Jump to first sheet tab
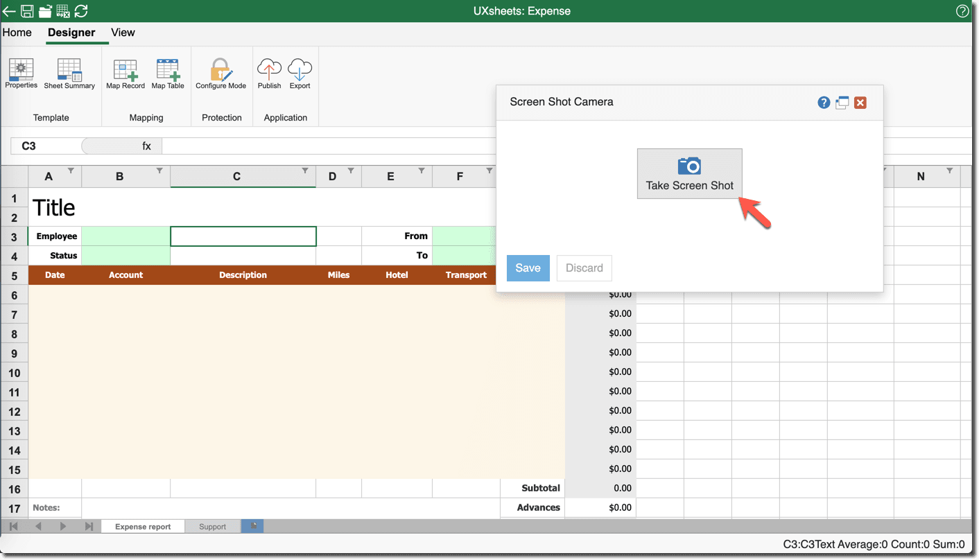The width and height of the screenshot is (979, 560). [x=13, y=526]
